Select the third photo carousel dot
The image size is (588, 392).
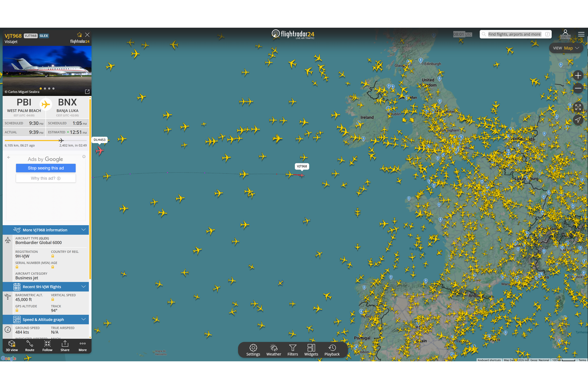click(x=49, y=89)
